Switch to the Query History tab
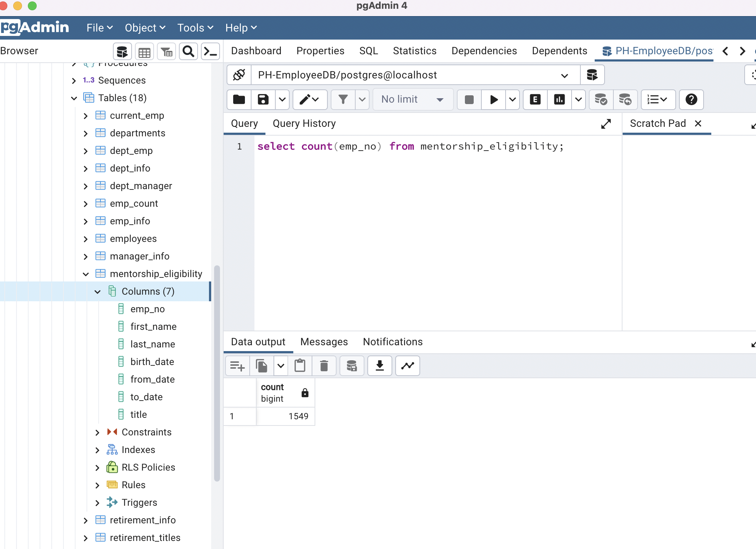The width and height of the screenshot is (756, 549). click(x=304, y=124)
